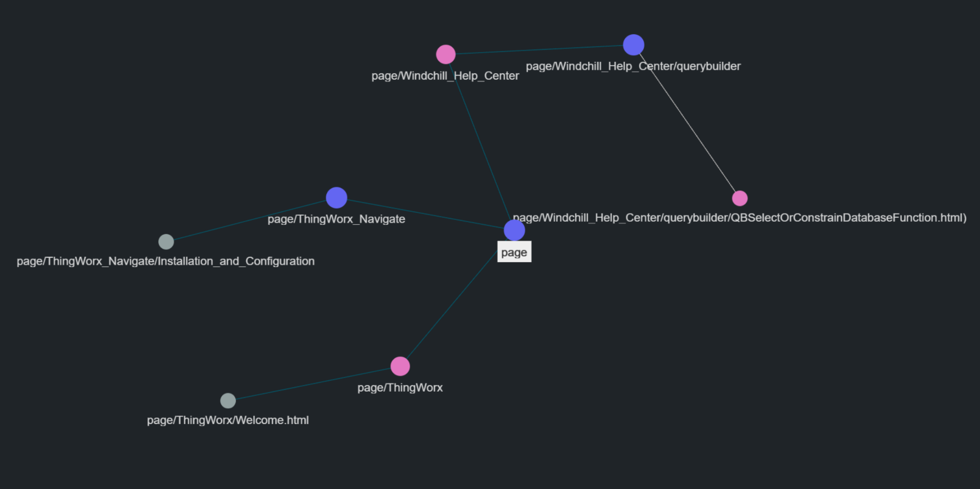
Task: Open the page/Windchill_Help_Center label
Action: [445, 75]
